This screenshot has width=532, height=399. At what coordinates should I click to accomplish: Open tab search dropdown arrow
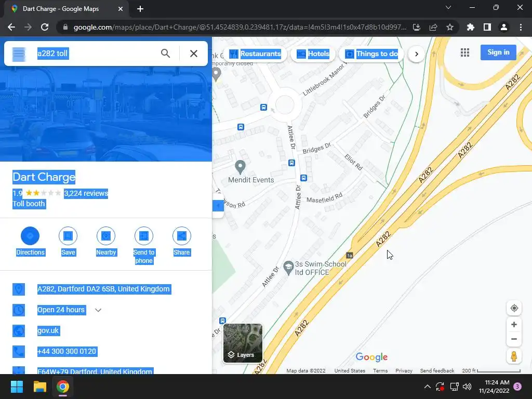click(448, 7)
